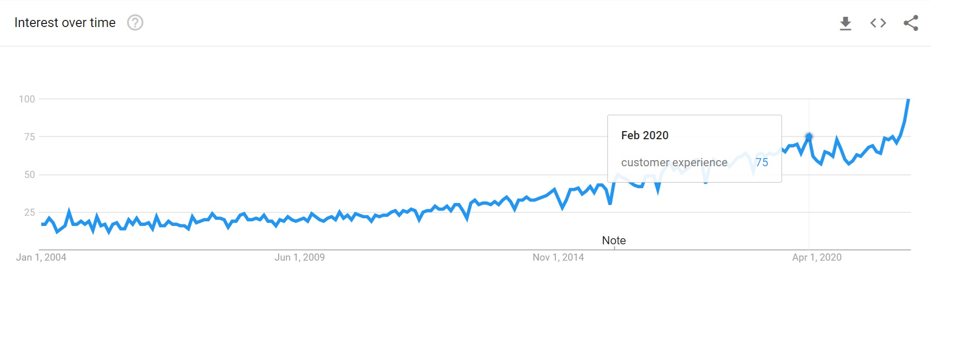This screenshot has height=357, width=980.
Task: Click the blue 75 value in tooltip
Action: [762, 162]
